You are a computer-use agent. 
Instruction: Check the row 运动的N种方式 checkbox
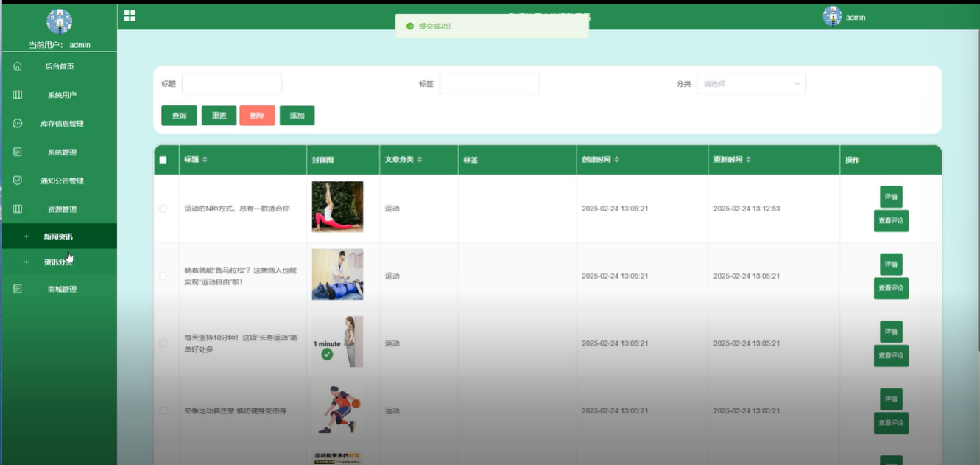coord(163,209)
